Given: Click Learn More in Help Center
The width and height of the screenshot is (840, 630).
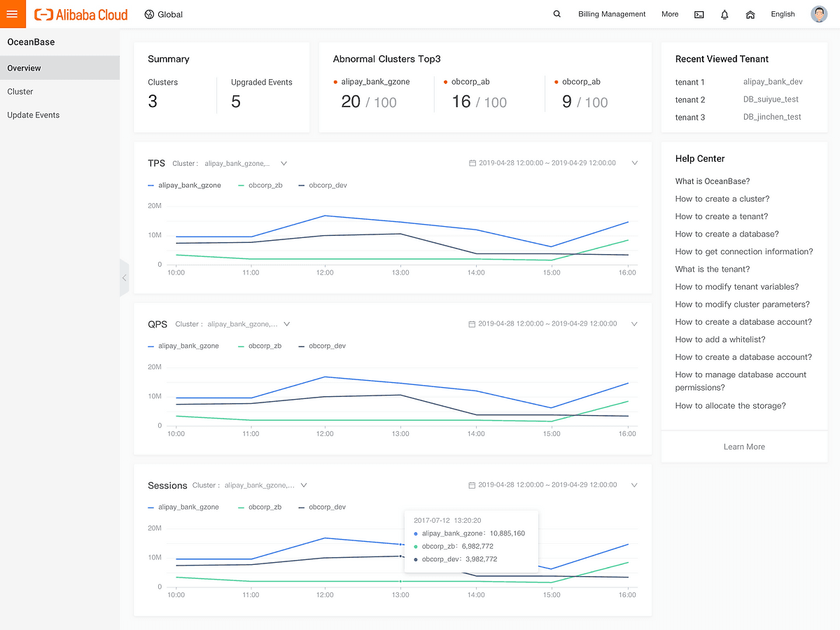Looking at the screenshot, I should click(744, 447).
